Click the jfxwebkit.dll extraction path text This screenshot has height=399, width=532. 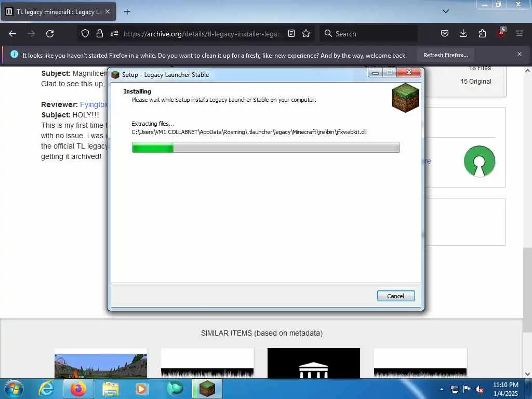(249, 132)
